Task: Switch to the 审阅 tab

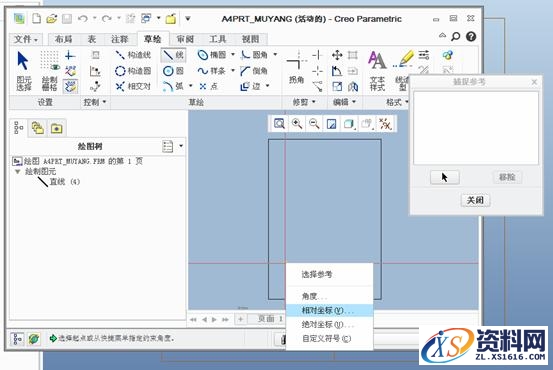Action: pos(186,39)
